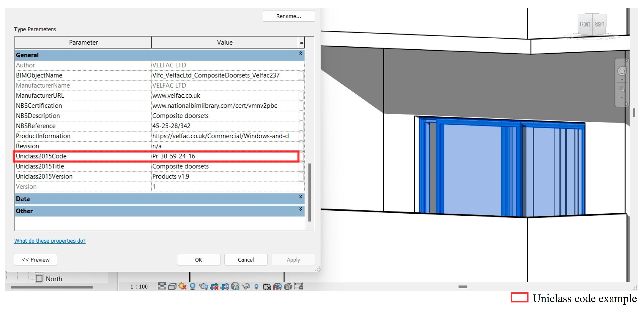Click the ProductInformation URL value

[x=220, y=136]
